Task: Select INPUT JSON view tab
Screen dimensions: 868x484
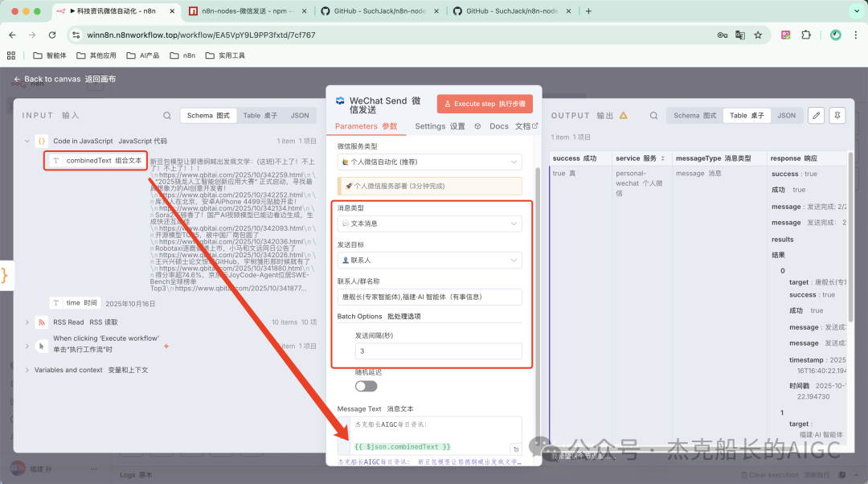Action: coord(300,115)
